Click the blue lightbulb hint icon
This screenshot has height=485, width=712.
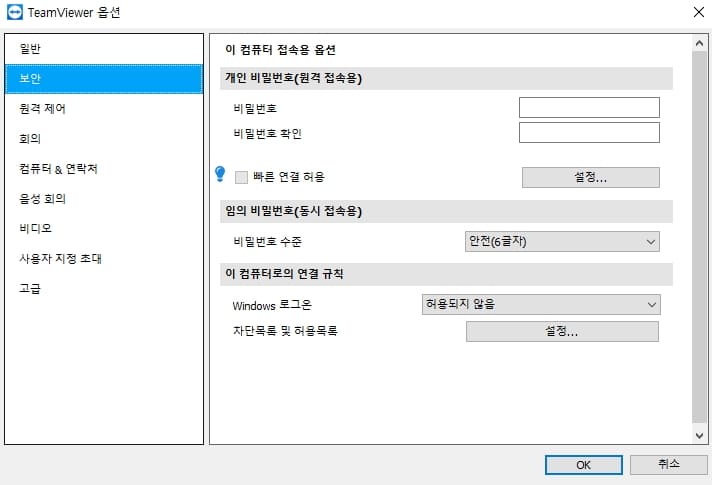[220, 174]
